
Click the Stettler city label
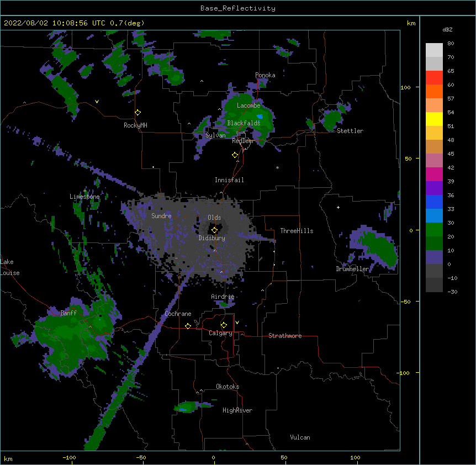pyautogui.click(x=350, y=131)
